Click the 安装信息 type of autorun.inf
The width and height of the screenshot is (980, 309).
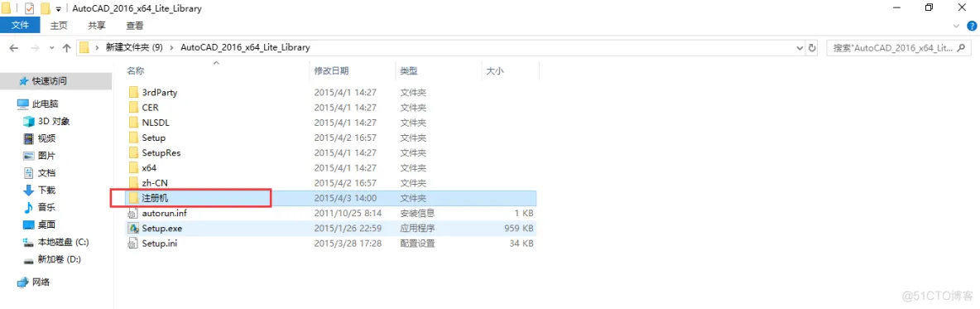417,213
